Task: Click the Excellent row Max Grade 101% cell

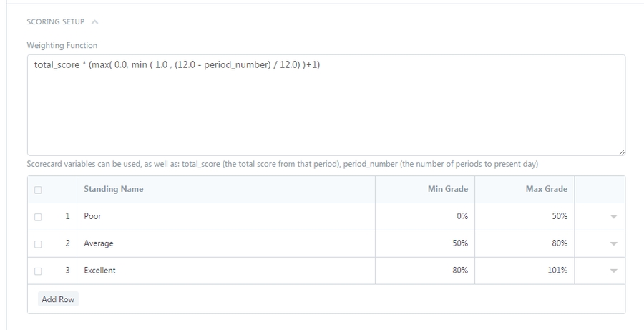Action: (x=525, y=271)
